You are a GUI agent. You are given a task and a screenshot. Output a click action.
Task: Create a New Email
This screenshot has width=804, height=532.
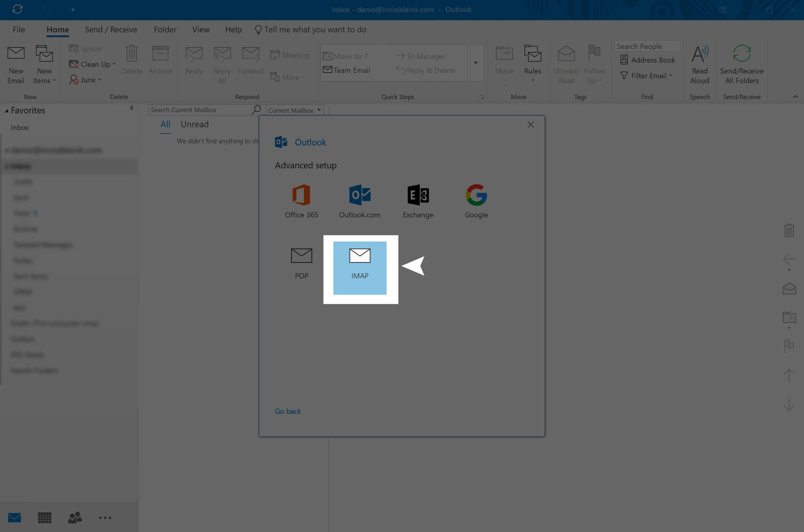(x=16, y=65)
